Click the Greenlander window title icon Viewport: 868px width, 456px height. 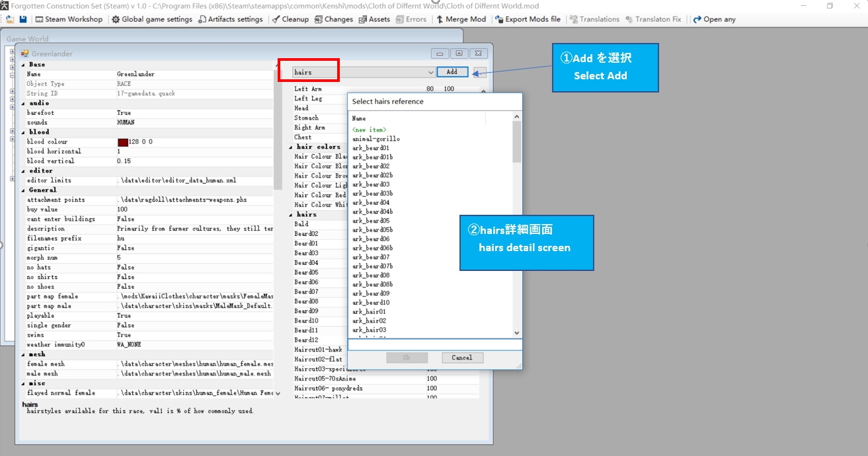tap(25, 54)
